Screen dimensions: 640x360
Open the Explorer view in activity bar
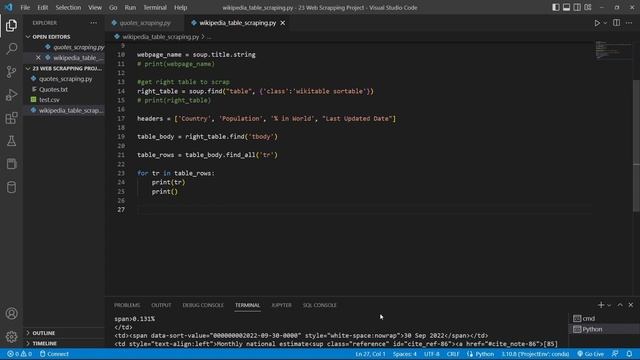(11, 25)
